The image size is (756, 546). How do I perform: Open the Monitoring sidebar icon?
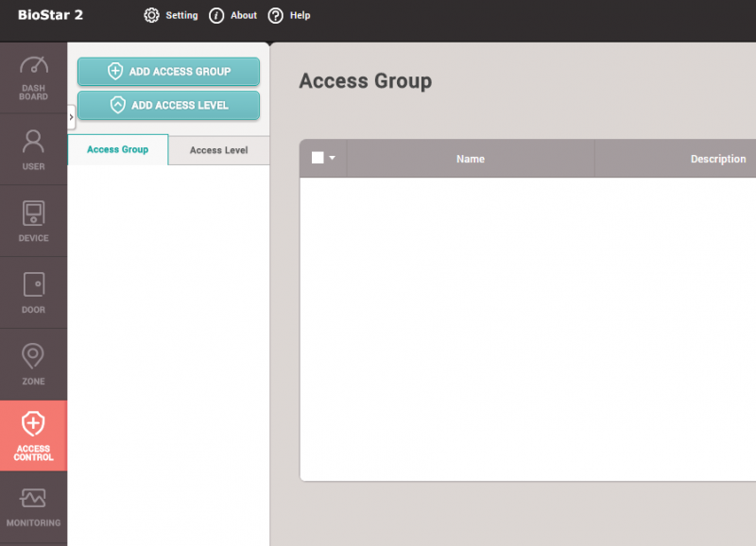pyautogui.click(x=33, y=498)
